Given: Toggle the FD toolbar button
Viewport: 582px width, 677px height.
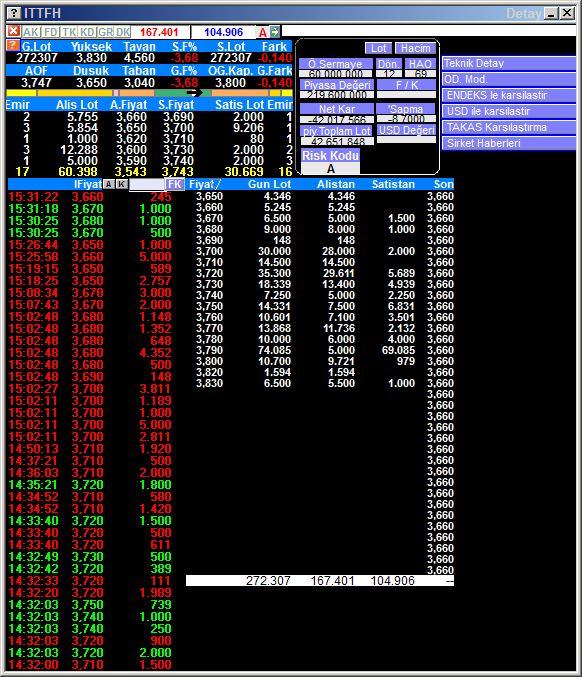Looking at the screenshot, I should coord(51,32).
